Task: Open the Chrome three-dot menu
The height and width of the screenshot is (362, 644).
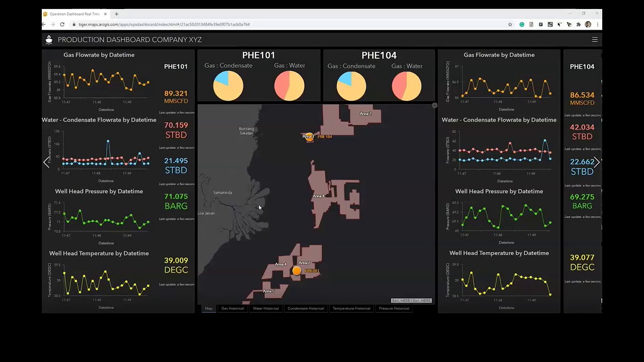Action: tap(598, 24)
